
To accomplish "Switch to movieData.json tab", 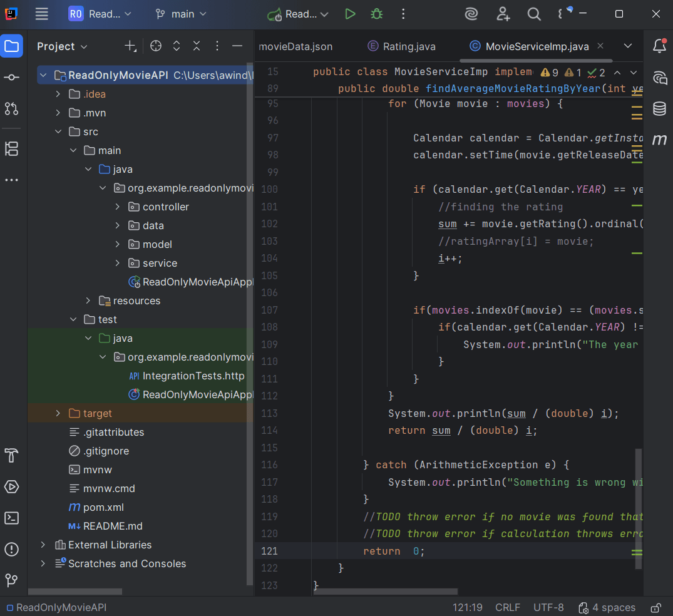I will click(295, 46).
